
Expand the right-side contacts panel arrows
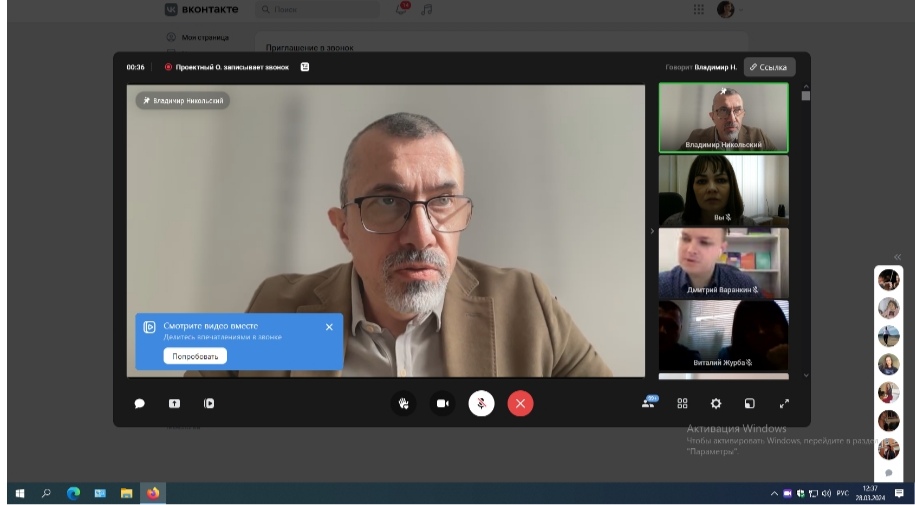tap(897, 257)
